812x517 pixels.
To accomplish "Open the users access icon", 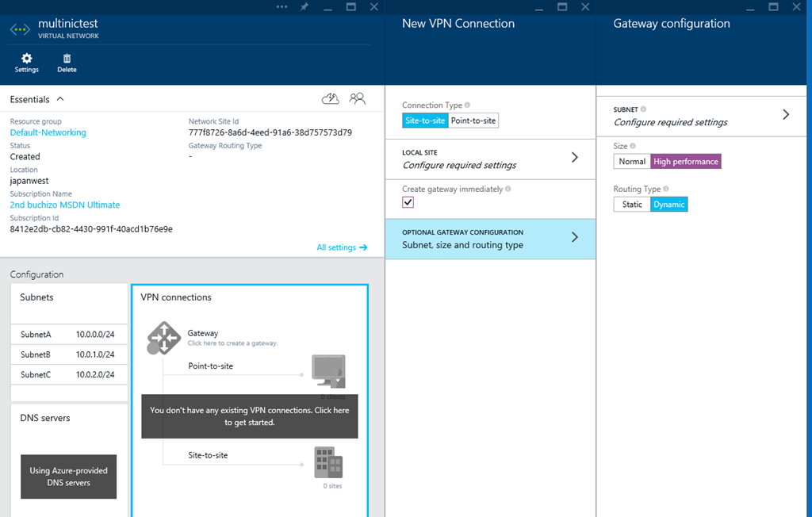I will 358,98.
